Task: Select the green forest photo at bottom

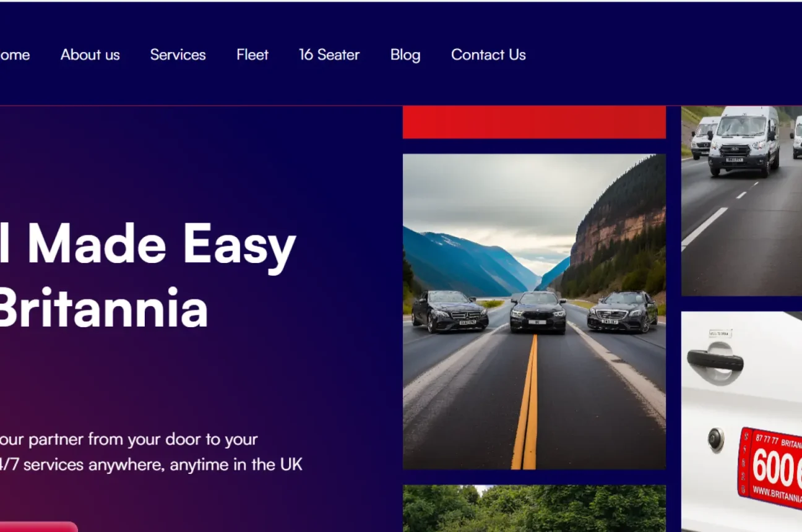Action: coord(534,508)
